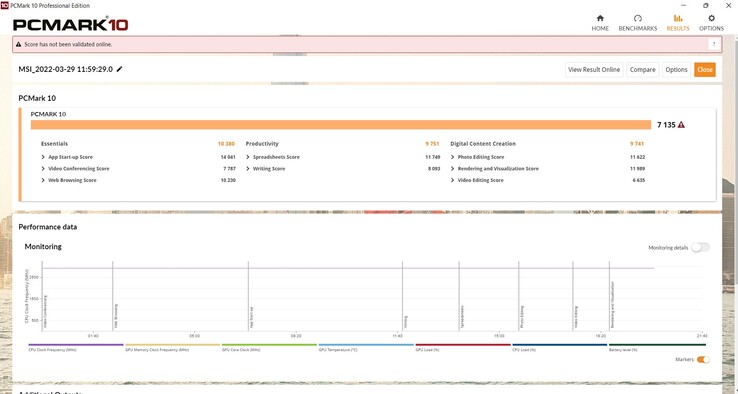Click the red warning triangle beside score 7 135
Viewport: 738px width, 394px height.
pyautogui.click(x=681, y=125)
